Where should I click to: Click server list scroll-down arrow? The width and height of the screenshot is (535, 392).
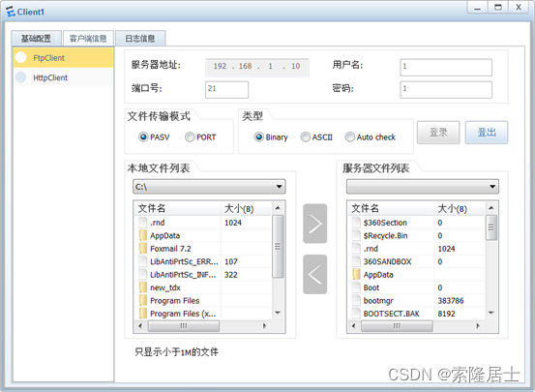pos(491,313)
